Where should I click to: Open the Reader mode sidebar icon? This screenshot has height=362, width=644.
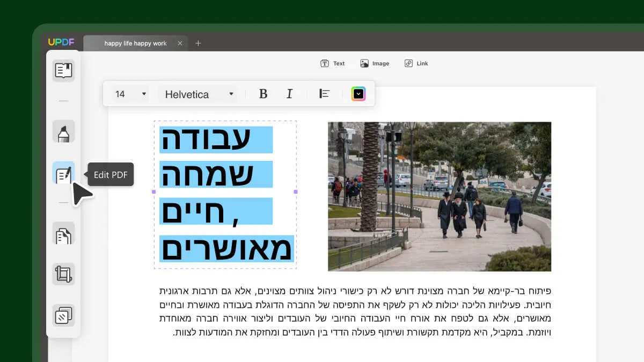(x=63, y=70)
